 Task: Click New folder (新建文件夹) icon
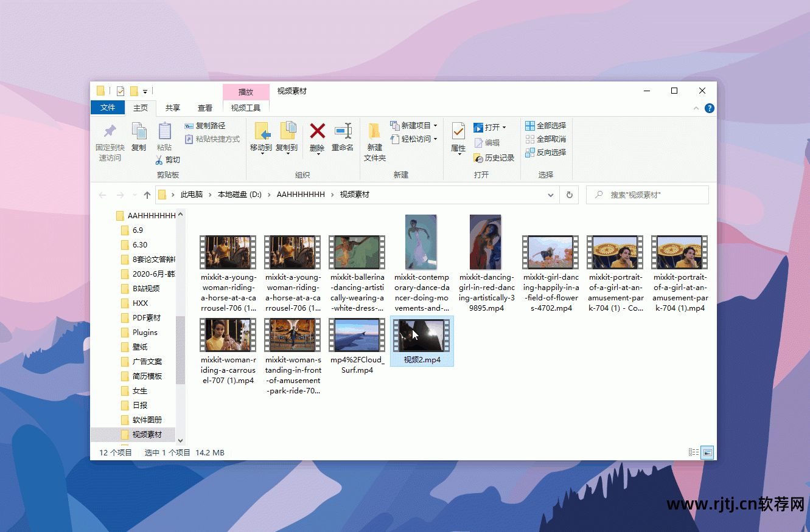374,131
